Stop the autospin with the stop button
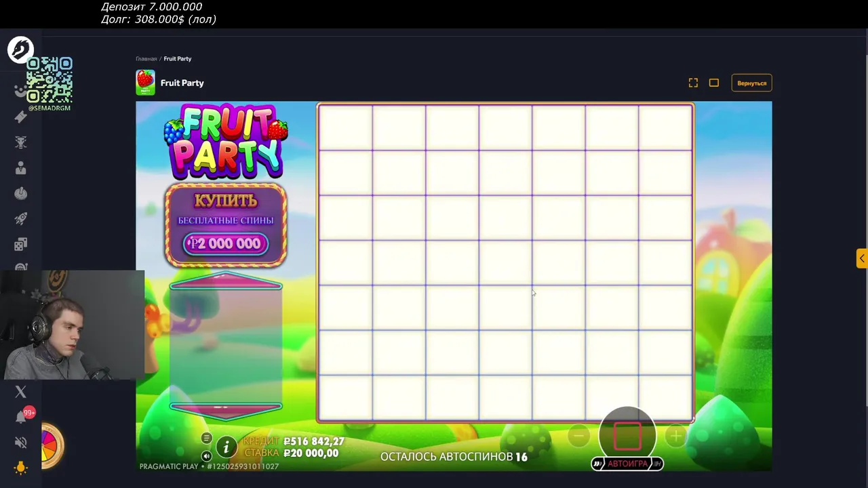868x488 pixels. click(x=627, y=436)
